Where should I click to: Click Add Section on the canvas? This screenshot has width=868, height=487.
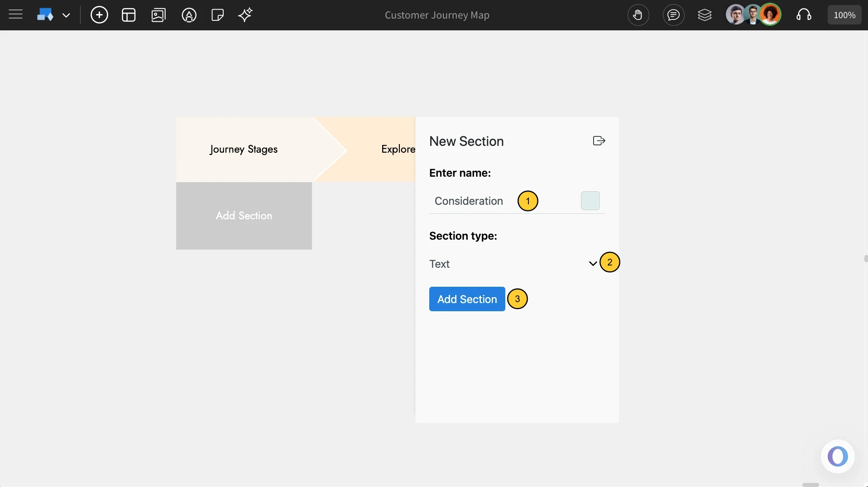point(244,216)
